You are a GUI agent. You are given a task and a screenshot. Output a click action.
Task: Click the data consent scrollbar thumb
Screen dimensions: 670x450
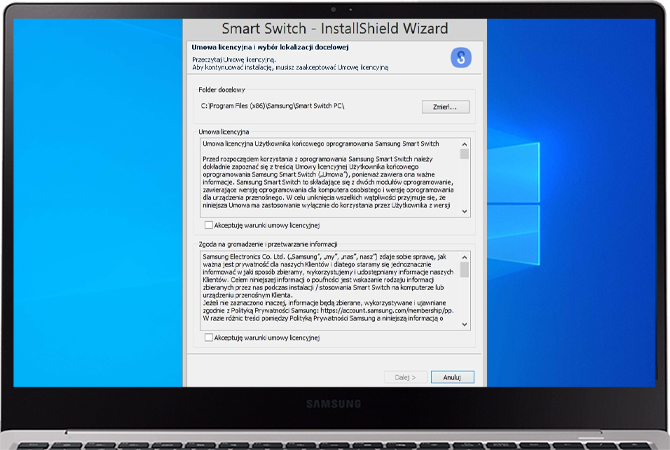(464, 270)
